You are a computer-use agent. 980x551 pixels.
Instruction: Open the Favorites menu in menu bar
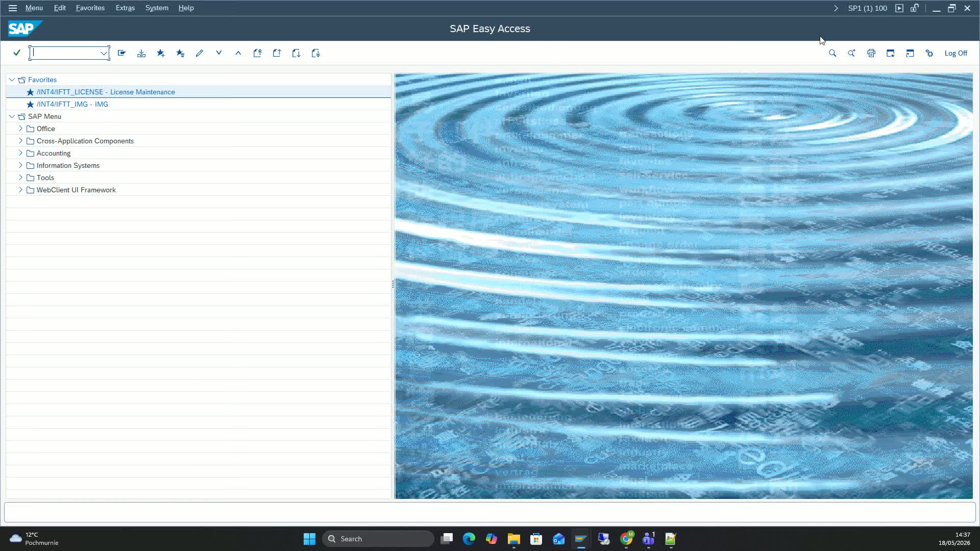point(90,8)
